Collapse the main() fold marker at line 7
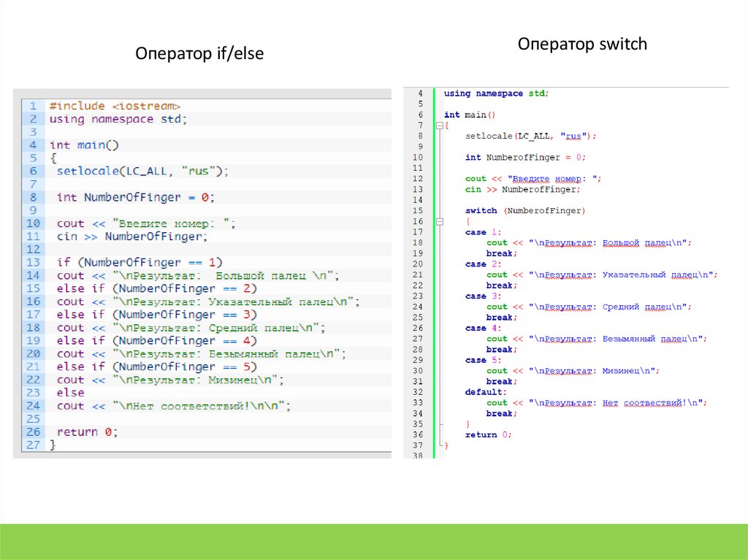Viewport: 748px width, 560px height. (x=440, y=126)
